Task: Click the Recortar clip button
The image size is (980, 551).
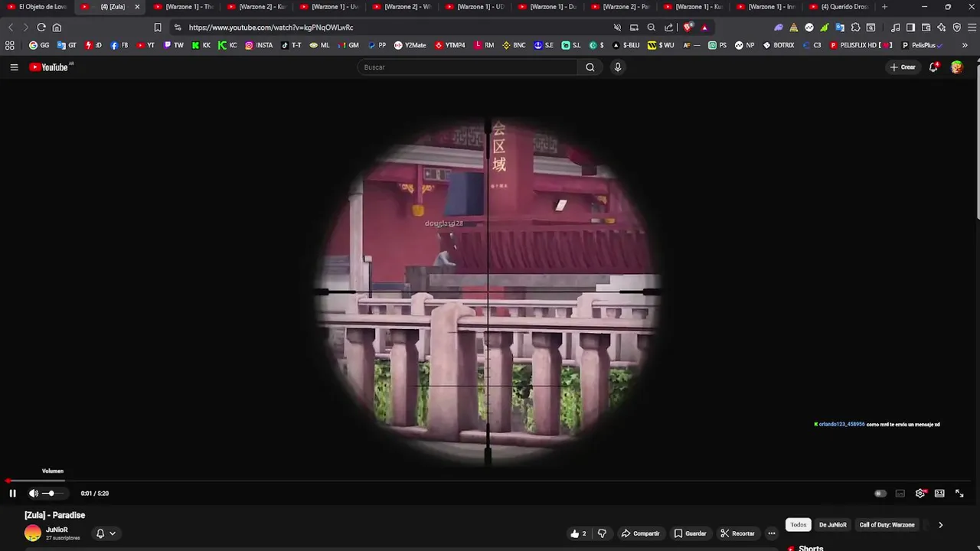Action: click(x=737, y=533)
